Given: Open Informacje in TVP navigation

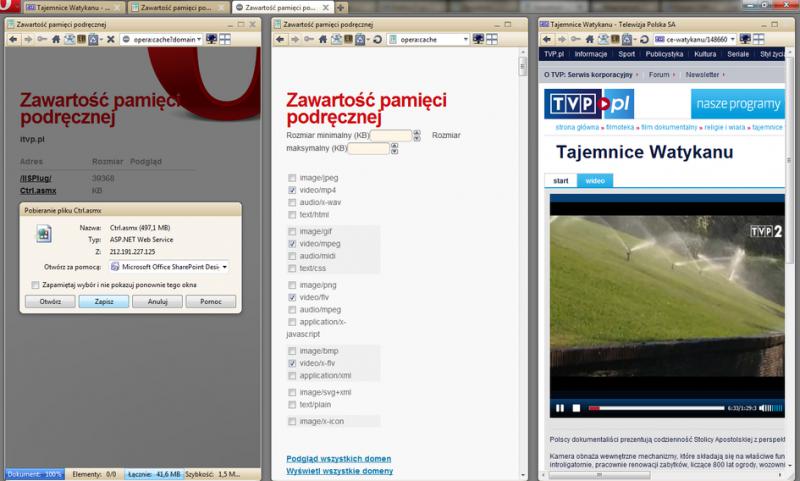Looking at the screenshot, I should click(591, 54).
